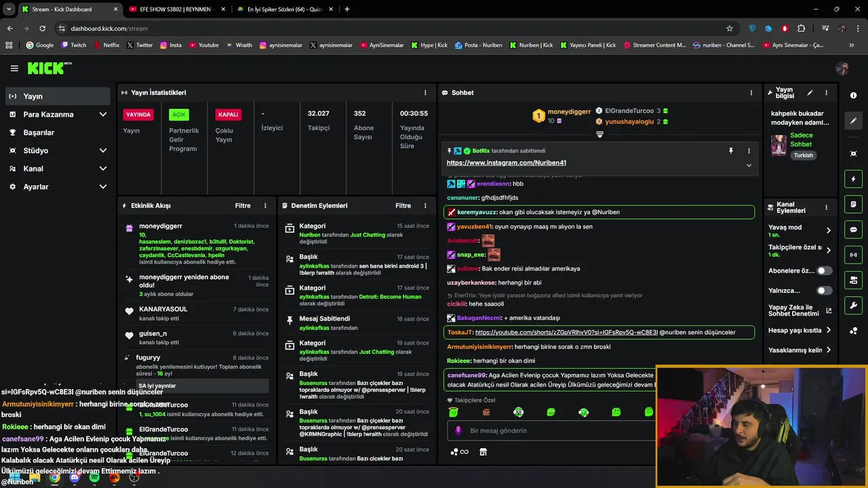Open the shop icon below chat input
This screenshot has height=488, width=868.
(x=483, y=452)
